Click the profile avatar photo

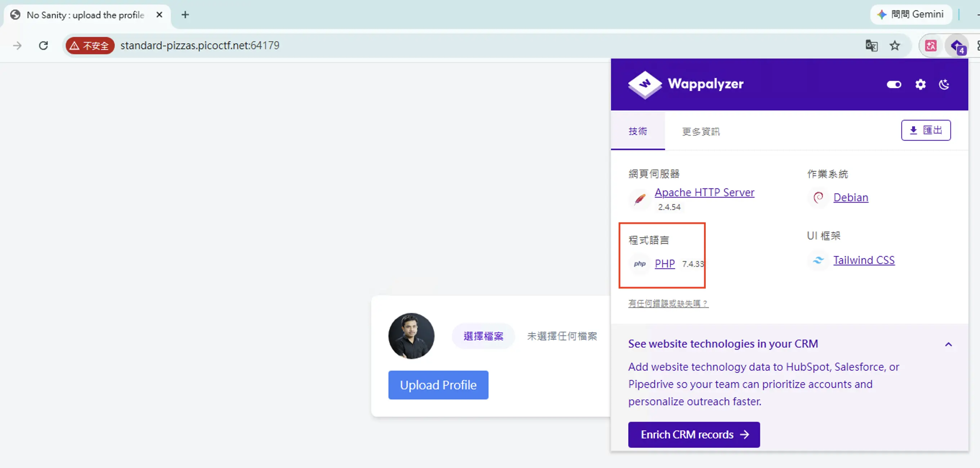click(411, 336)
